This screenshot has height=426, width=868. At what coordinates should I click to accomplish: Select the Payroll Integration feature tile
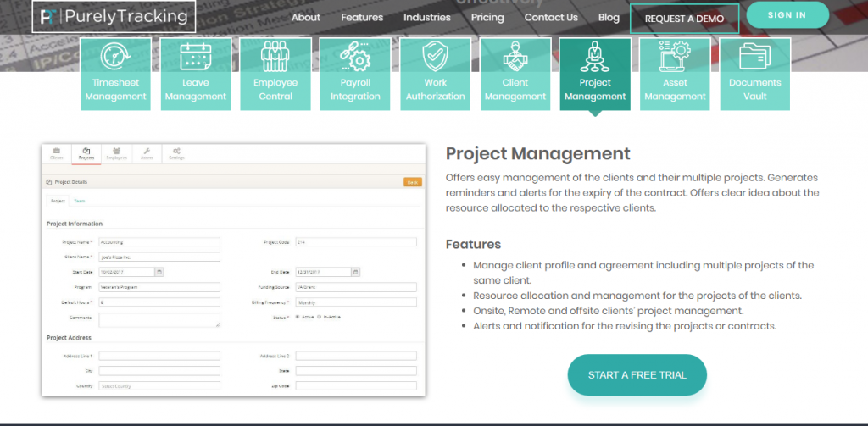tap(355, 75)
